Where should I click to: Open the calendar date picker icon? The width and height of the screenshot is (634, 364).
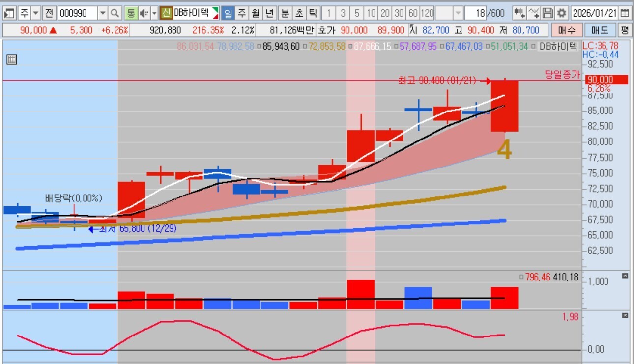625,13
